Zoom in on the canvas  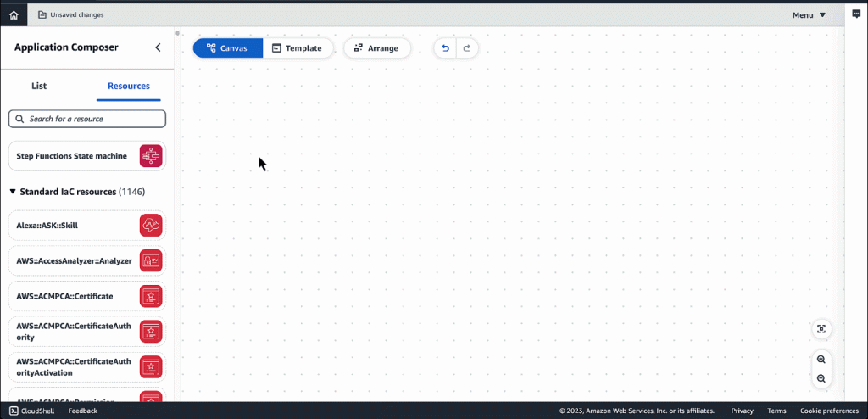[821, 359]
